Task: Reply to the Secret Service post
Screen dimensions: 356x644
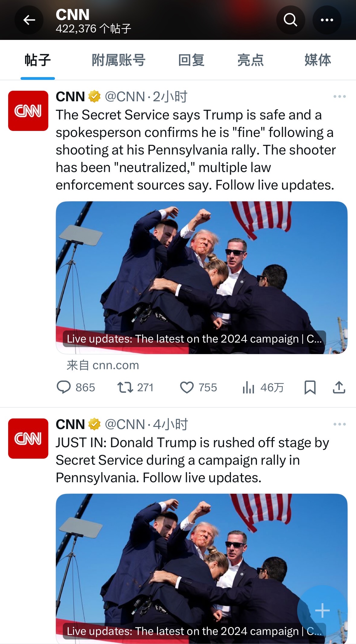Action: (x=64, y=387)
